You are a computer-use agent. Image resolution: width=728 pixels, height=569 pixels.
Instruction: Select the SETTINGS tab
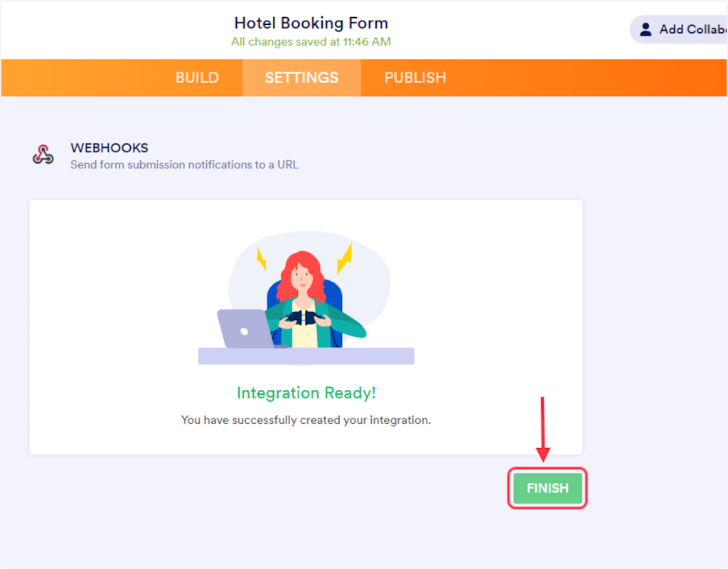pyautogui.click(x=301, y=78)
